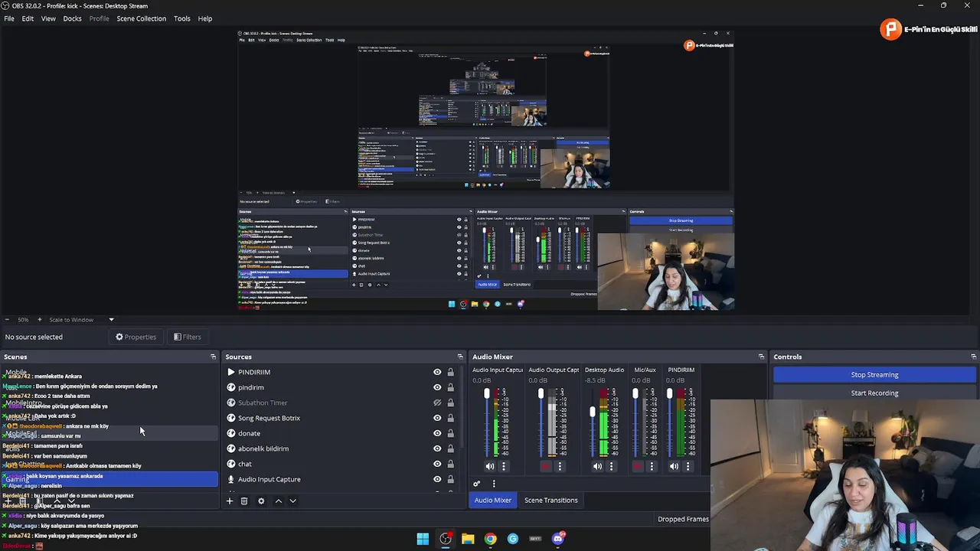Click the play icon beside PINDIRIIM source

tap(230, 372)
